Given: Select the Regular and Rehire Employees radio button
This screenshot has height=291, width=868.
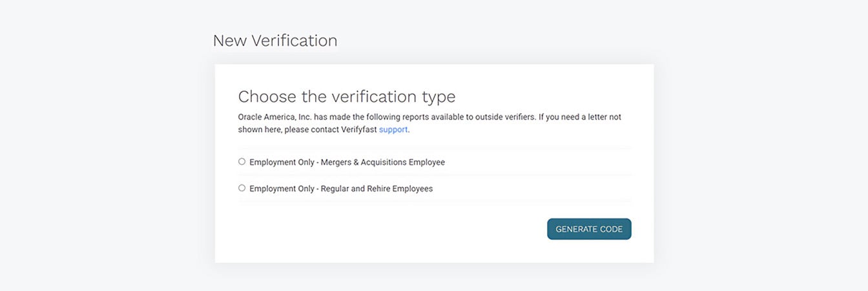Looking at the screenshot, I should pyautogui.click(x=242, y=188).
